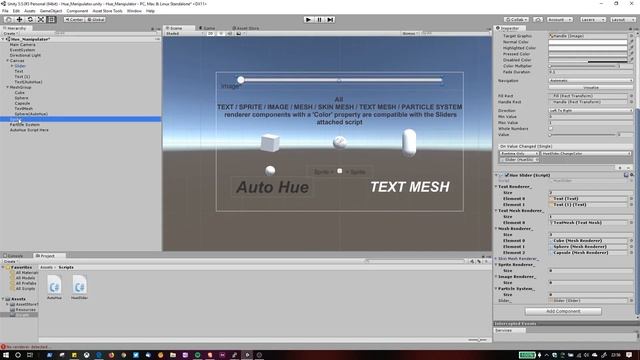
Task: Click the Color Multiplier slider
Action: [584, 66]
